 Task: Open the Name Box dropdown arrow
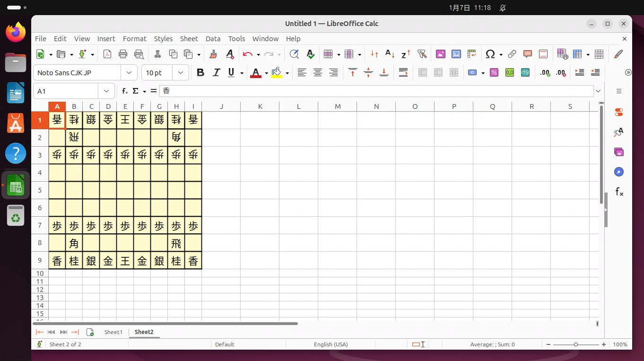coord(106,91)
